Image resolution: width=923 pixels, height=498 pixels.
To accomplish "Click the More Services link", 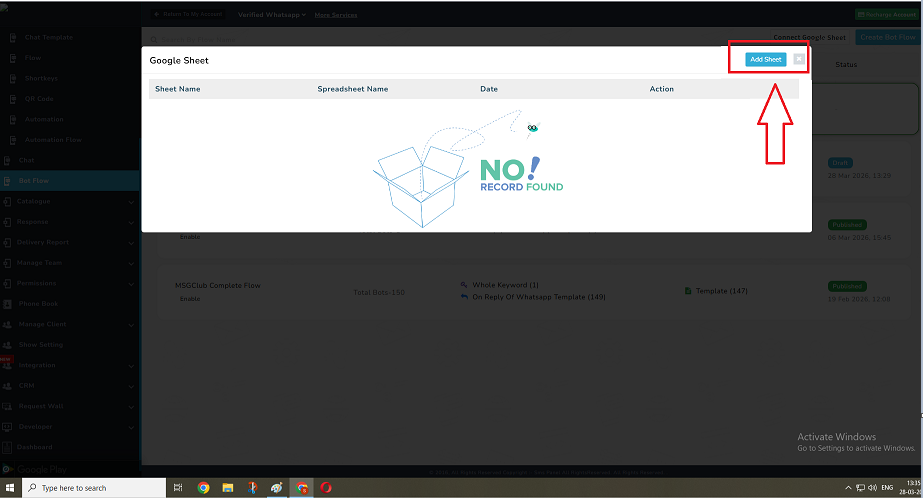I will [x=335, y=15].
